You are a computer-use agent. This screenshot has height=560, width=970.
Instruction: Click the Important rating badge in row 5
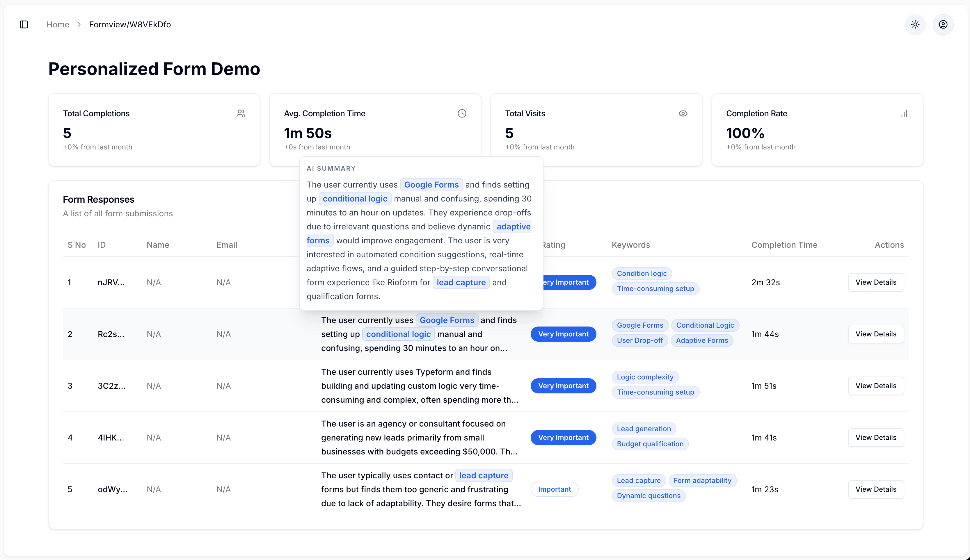(555, 489)
